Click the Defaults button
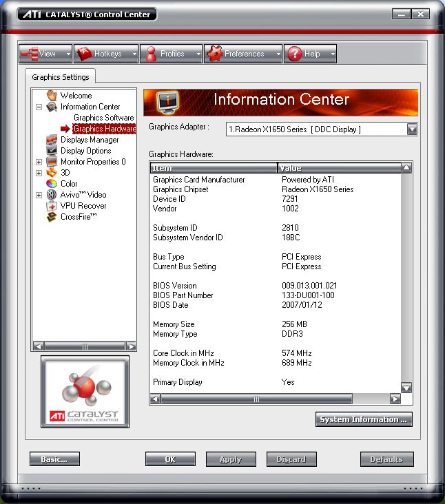The image size is (445, 504). (386, 459)
